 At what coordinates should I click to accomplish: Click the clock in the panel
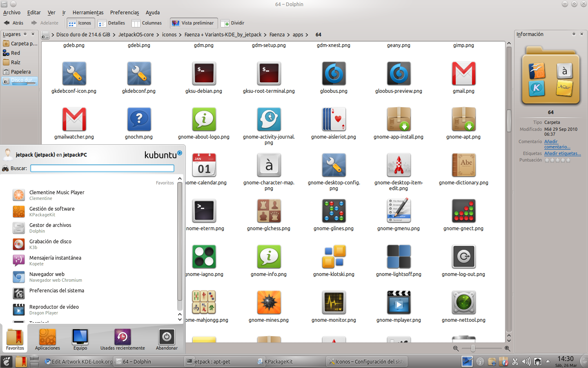[x=566, y=361]
